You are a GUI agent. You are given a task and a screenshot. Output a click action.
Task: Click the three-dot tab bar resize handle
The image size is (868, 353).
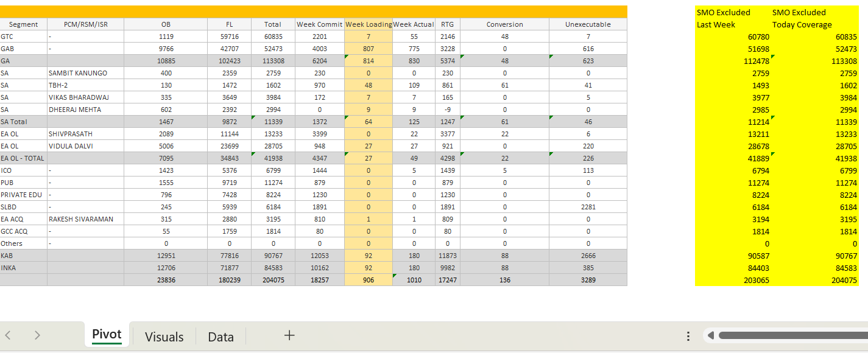(688, 336)
